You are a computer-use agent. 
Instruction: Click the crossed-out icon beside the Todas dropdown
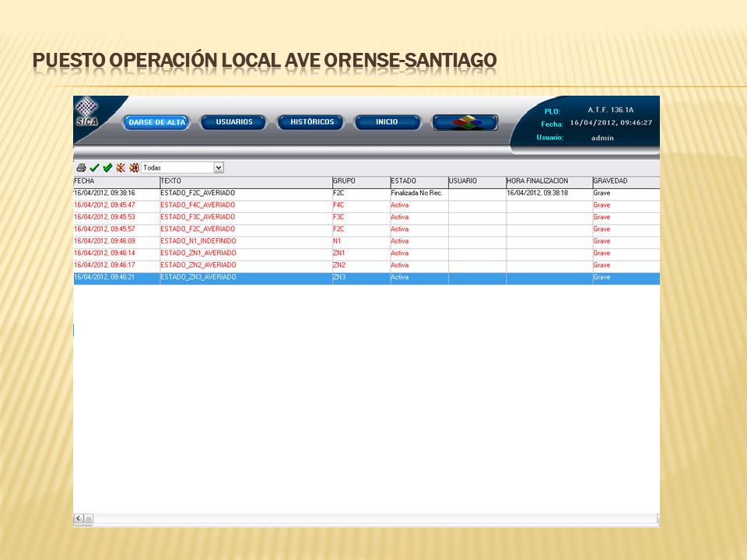(134, 168)
